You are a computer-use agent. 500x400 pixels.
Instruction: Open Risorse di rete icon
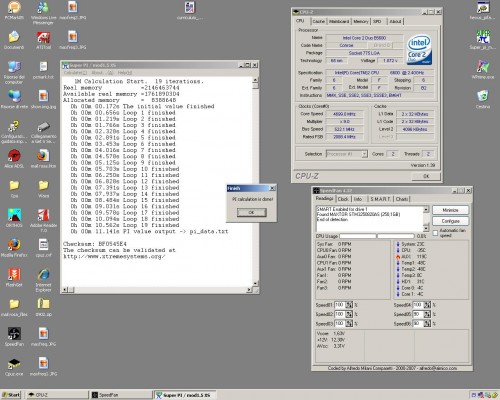tap(14, 99)
